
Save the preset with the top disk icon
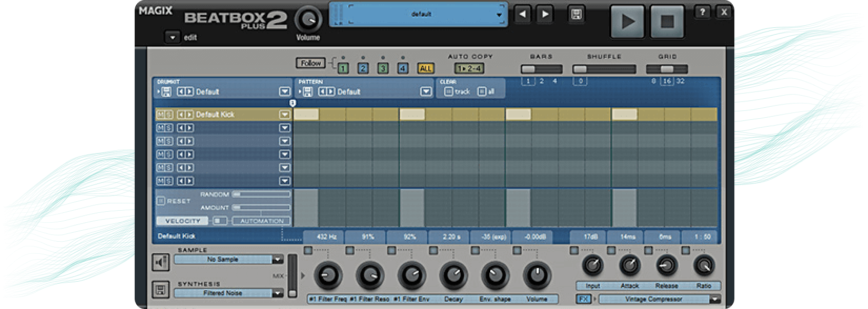(x=577, y=14)
